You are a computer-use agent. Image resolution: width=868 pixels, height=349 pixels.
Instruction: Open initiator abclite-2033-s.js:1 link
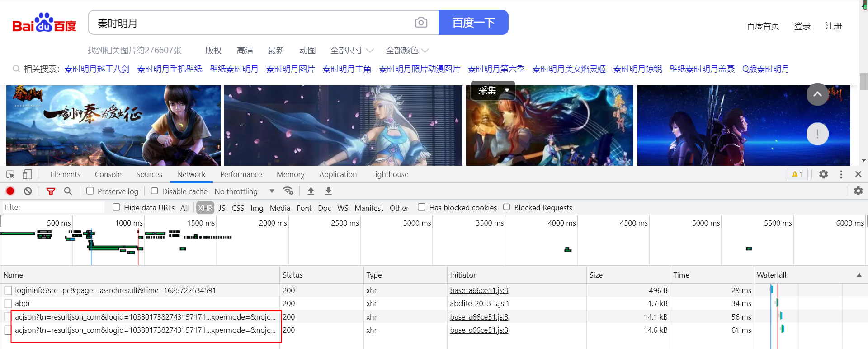480,303
